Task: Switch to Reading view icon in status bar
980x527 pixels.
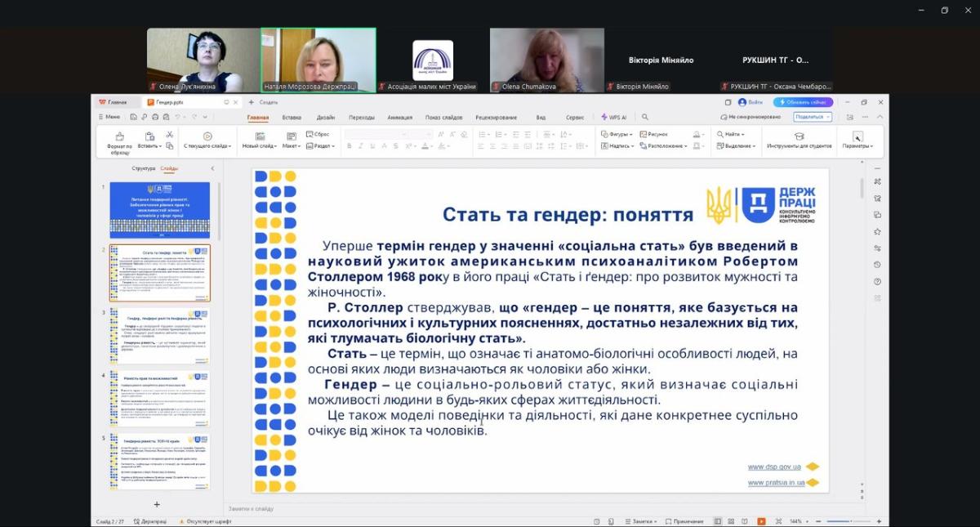Action: (x=746, y=521)
